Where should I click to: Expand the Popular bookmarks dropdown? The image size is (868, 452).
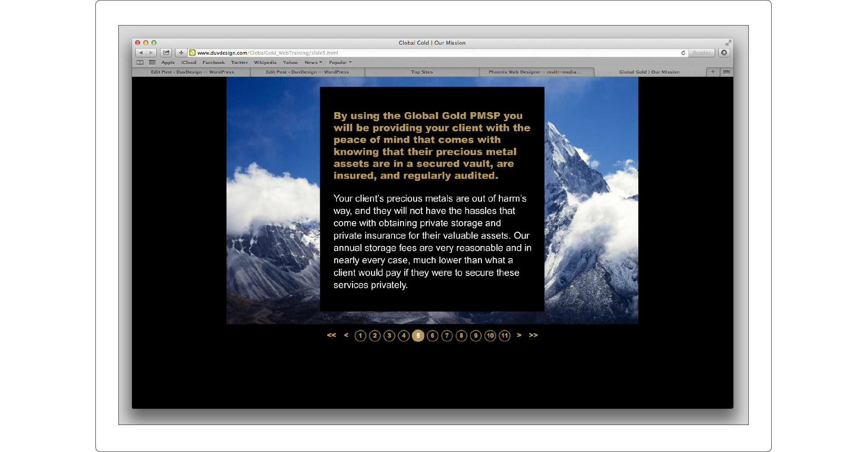(x=340, y=62)
